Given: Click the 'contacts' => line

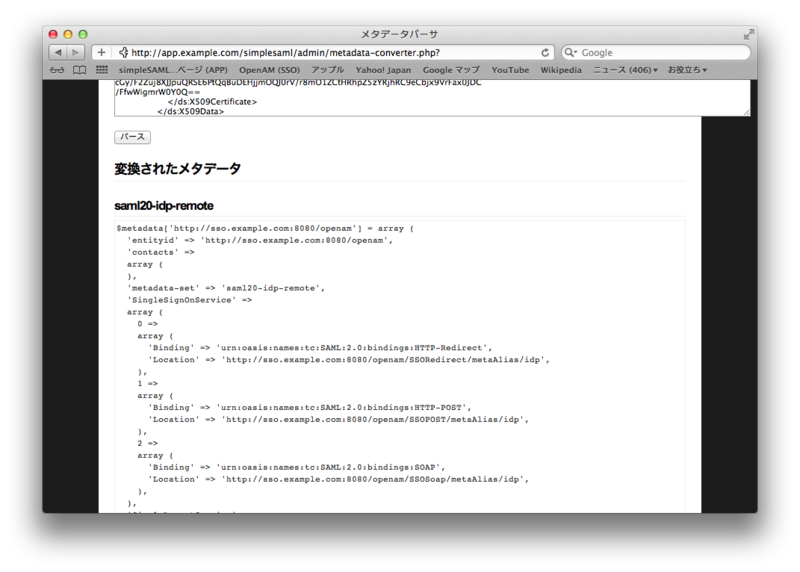Looking at the screenshot, I should pos(161,253).
